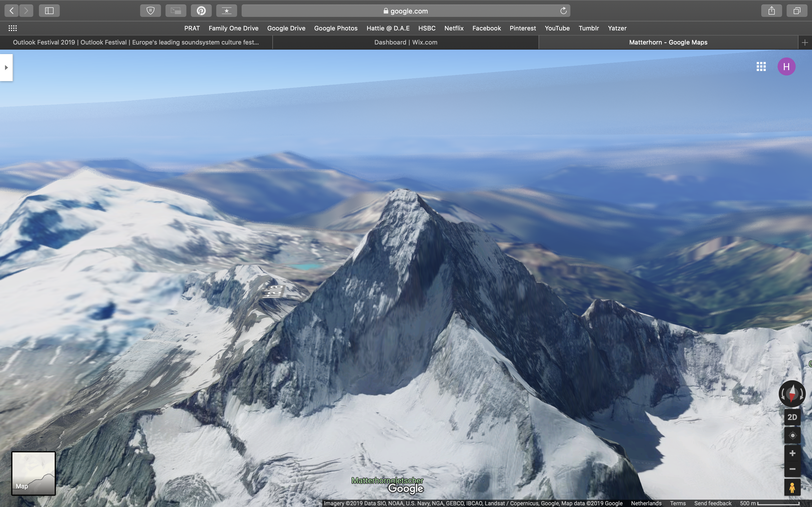Switch to the Dashboard | Wix.com tab
812x507 pixels.
click(x=405, y=42)
